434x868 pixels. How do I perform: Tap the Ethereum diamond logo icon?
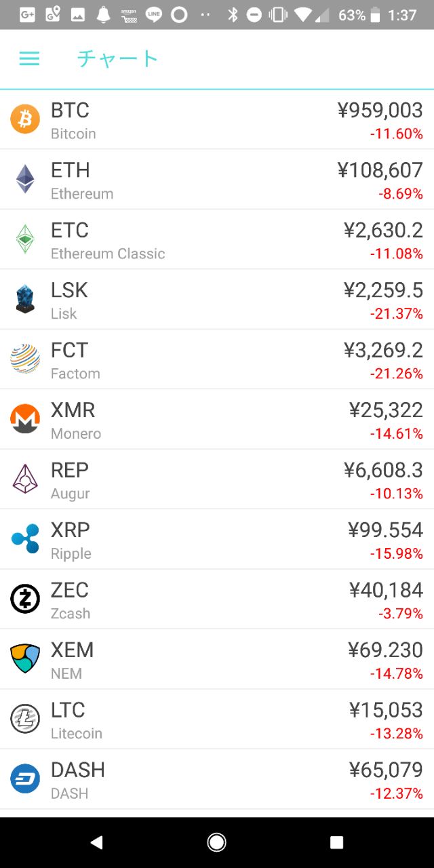(x=25, y=180)
